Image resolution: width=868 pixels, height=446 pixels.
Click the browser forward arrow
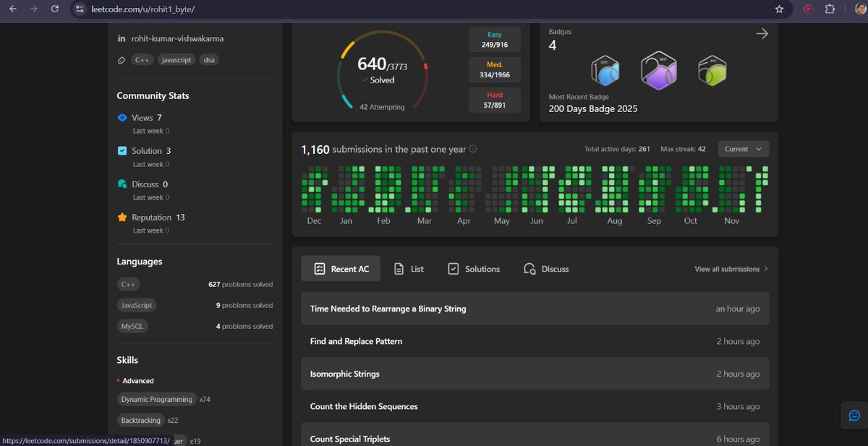pos(34,9)
